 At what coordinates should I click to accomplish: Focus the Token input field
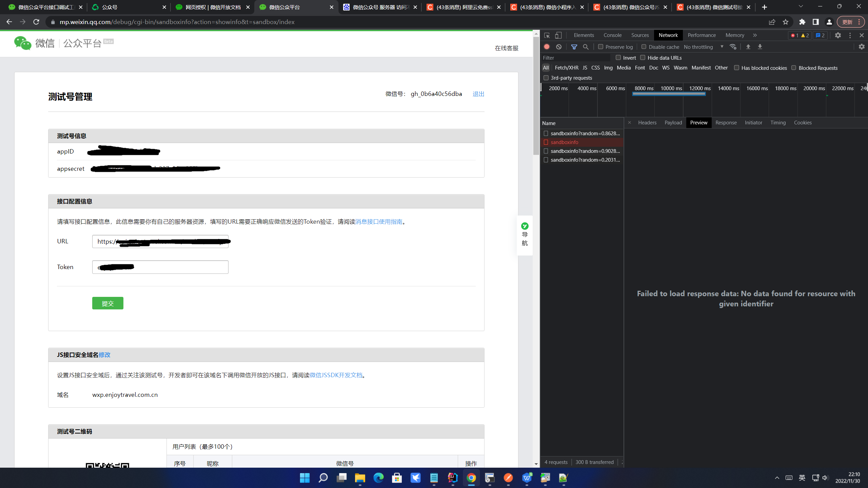point(160,267)
